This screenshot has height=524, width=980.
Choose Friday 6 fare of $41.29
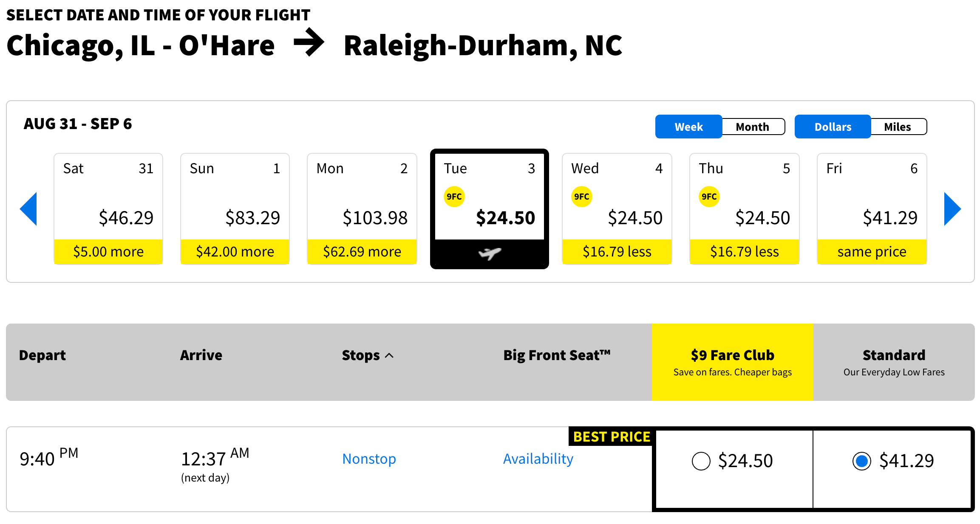pos(872,209)
